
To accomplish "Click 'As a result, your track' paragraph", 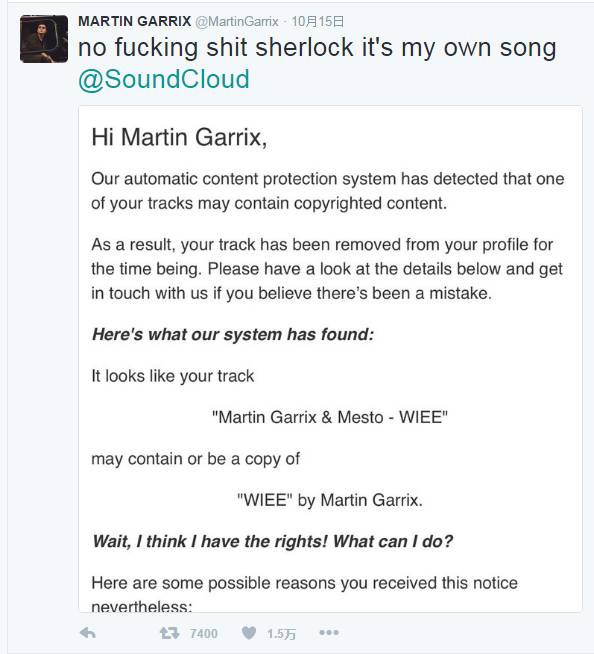I will [x=327, y=269].
